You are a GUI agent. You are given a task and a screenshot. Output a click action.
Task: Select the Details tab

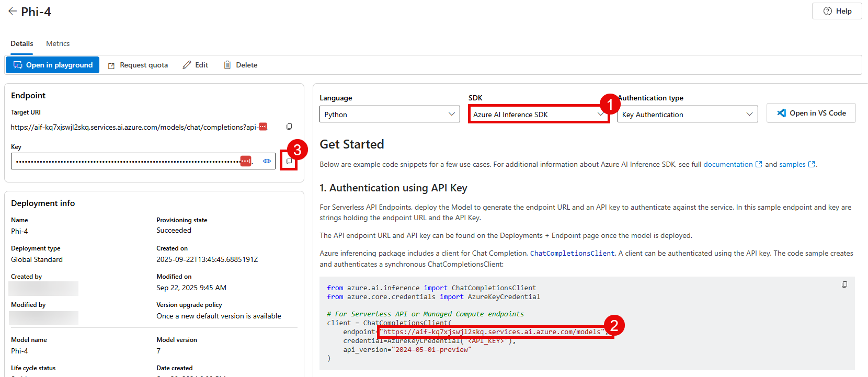point(22,44)
